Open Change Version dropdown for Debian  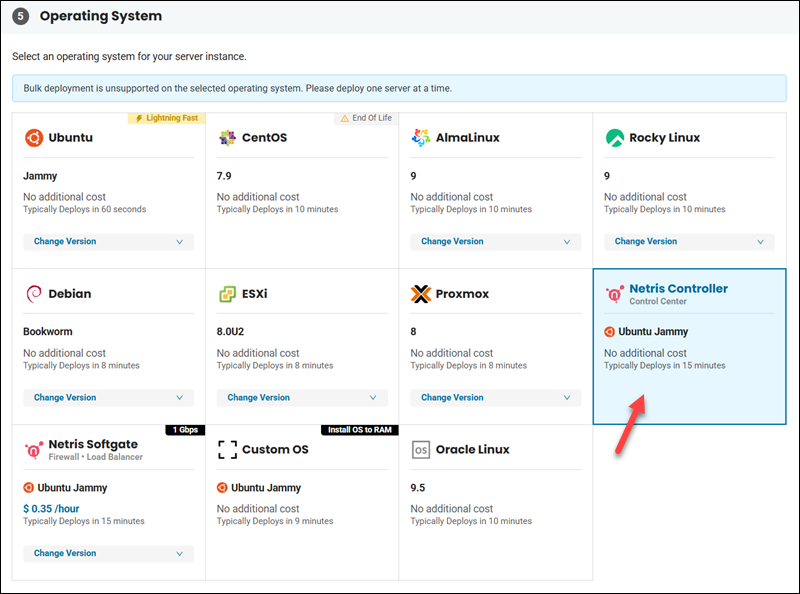108,398
